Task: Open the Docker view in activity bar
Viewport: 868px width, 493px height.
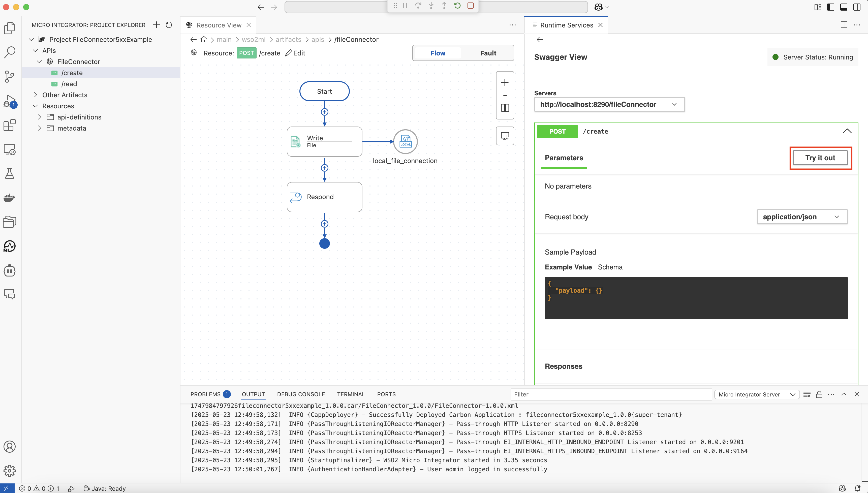Action: click(10, 198)
